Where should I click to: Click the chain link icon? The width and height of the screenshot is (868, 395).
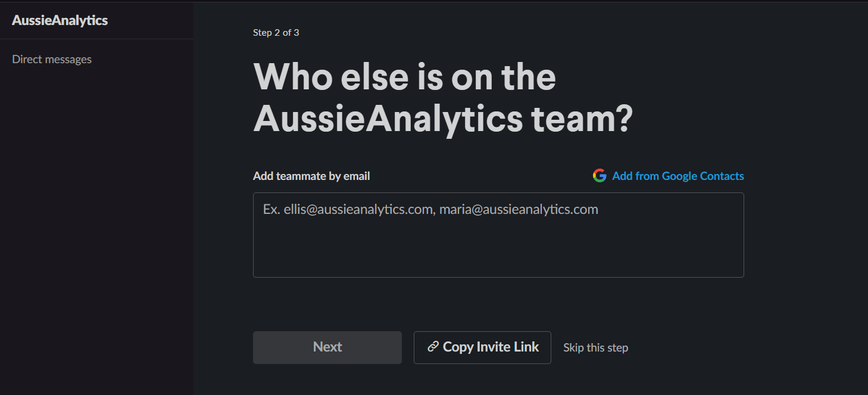click(x=433, y=347)
